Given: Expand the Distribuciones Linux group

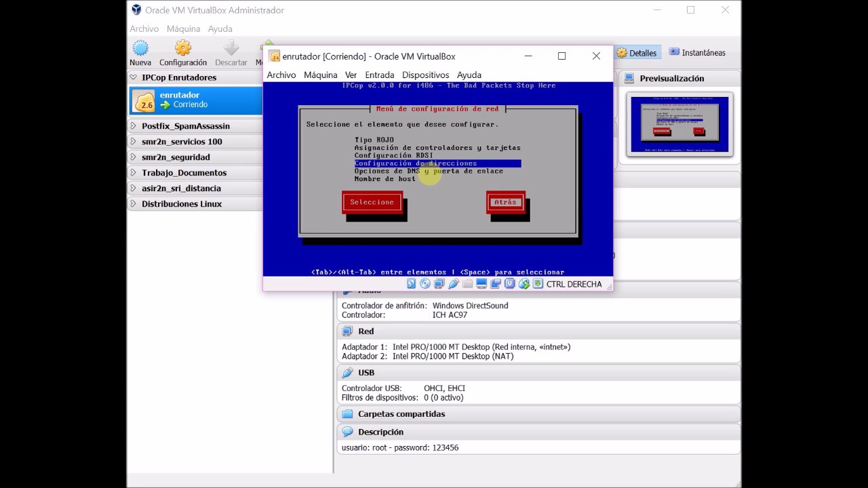Looking at the screenshot, I should click(134, 204).
